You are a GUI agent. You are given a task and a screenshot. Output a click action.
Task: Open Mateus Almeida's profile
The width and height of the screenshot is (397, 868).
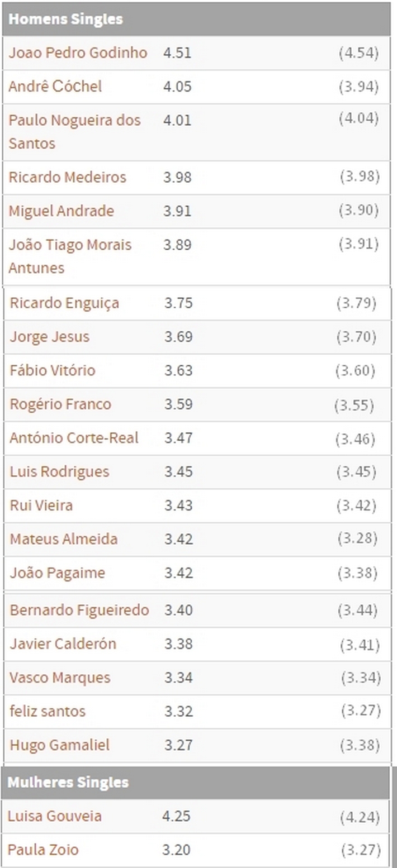(64, 539)
